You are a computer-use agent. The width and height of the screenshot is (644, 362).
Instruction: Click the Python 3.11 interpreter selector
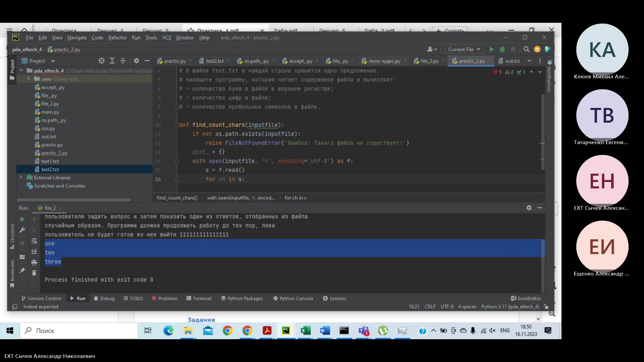pyautogui.click(x=510, y=307)
